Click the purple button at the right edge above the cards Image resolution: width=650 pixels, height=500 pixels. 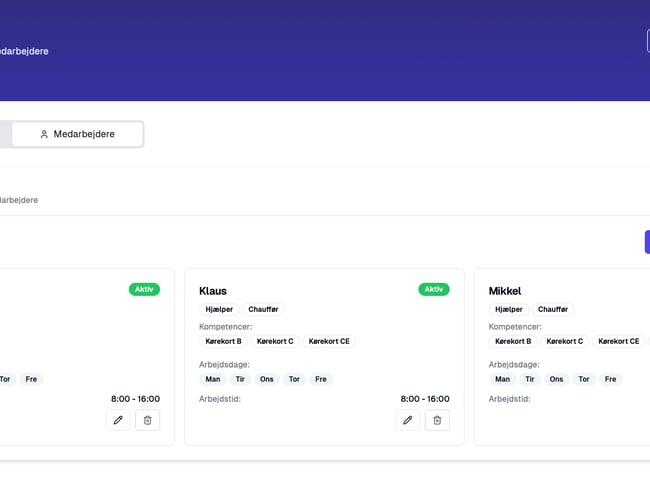[646, 242]
